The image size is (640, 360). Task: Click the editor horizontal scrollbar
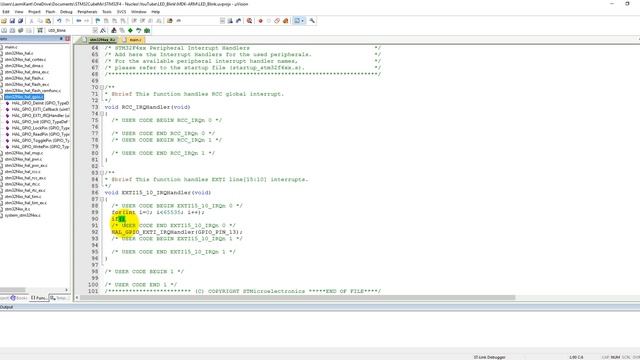pyautogui.click(x=297, y=298)
